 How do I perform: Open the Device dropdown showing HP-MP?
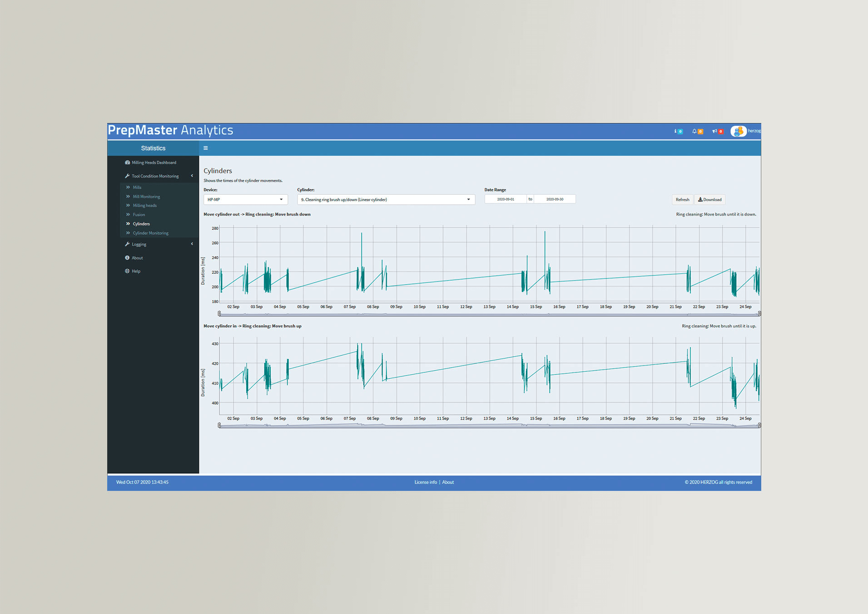245,199
